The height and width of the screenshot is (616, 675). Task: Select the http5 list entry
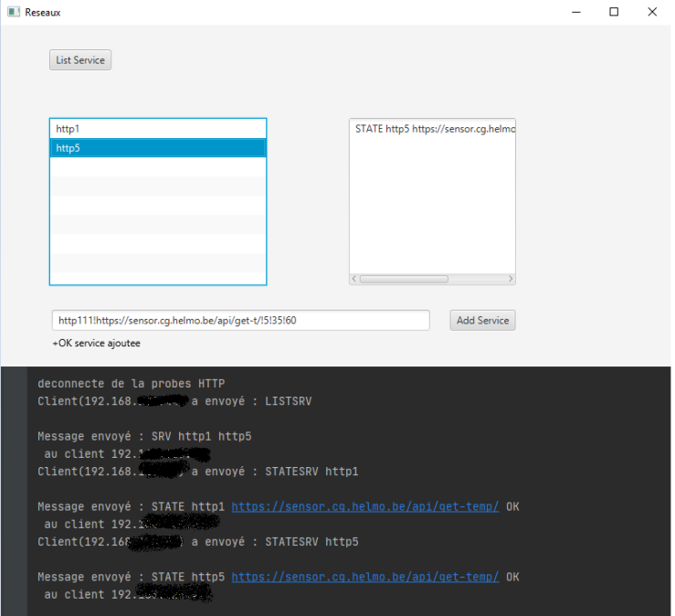158,148
